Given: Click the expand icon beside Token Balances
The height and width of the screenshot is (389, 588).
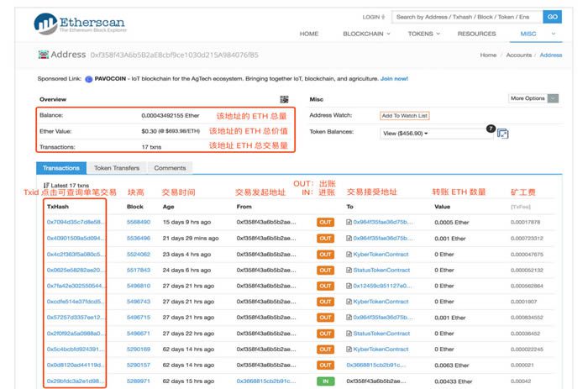Looking at the screenshot, I should (502, 133).
